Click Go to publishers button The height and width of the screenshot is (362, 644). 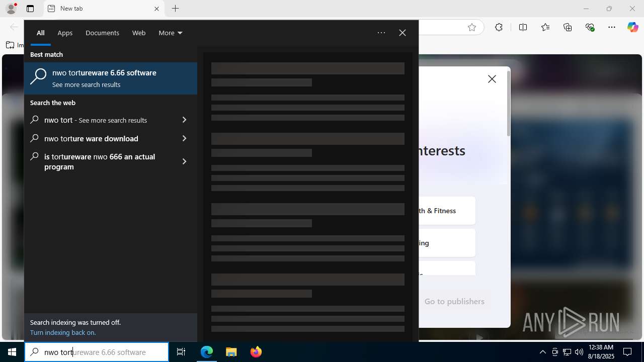point(454,301)
